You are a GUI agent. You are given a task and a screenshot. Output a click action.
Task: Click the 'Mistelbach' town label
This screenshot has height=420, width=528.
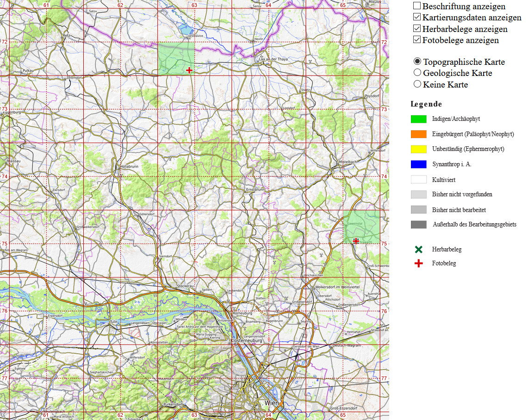coord(348,162)
